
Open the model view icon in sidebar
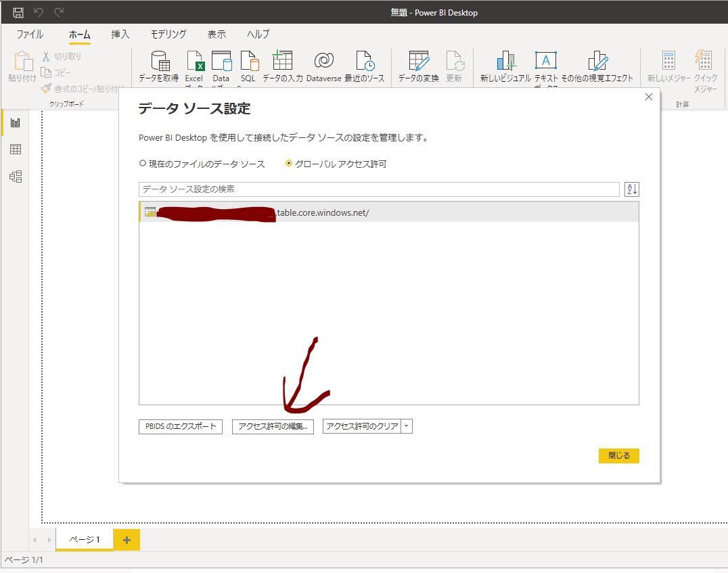coord(15,177)
